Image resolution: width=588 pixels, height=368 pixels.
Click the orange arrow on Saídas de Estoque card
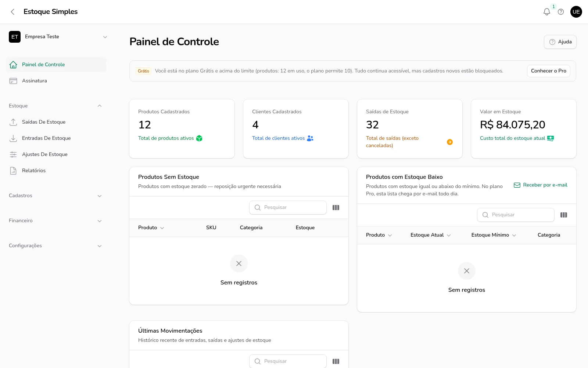(450, 142)
